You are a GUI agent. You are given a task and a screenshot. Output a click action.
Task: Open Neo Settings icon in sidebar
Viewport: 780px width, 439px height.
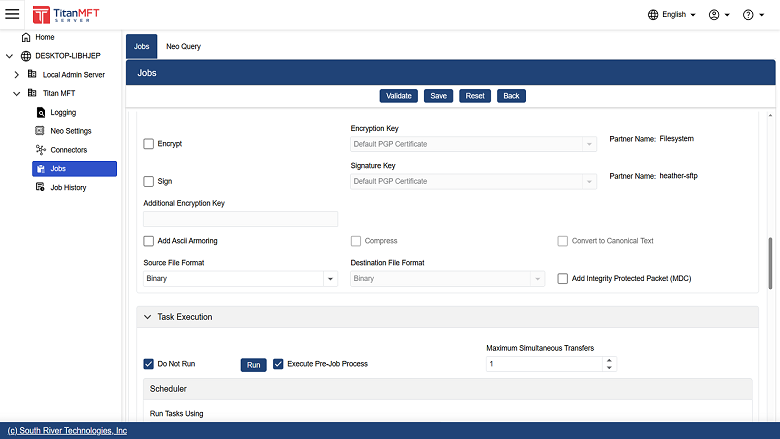41,131
